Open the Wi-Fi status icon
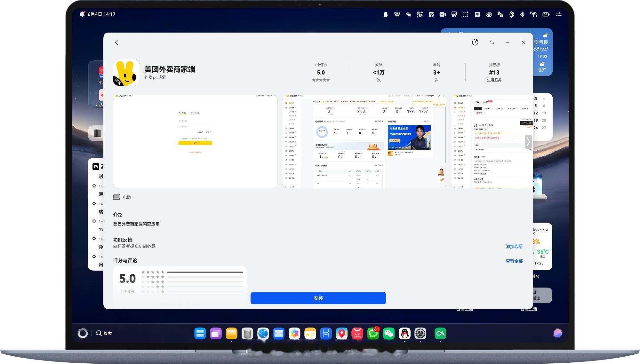640x364 pixels. (x=533, y=14)
